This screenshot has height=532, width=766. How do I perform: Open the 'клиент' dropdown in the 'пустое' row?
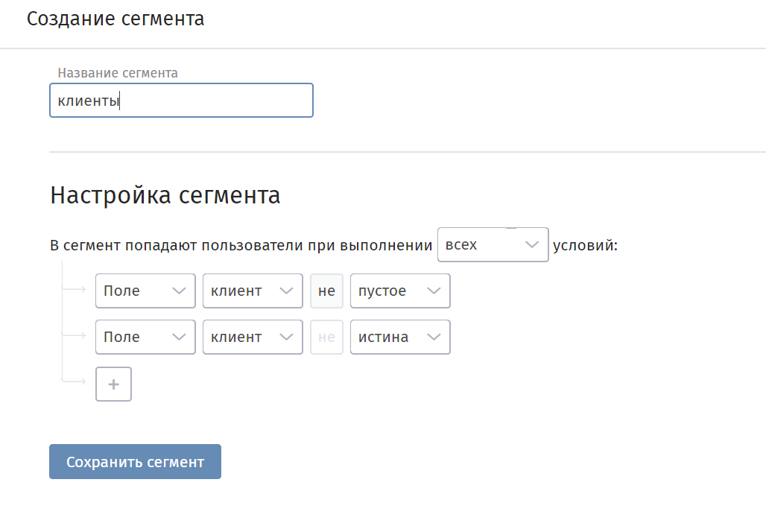tap(253, 291)
